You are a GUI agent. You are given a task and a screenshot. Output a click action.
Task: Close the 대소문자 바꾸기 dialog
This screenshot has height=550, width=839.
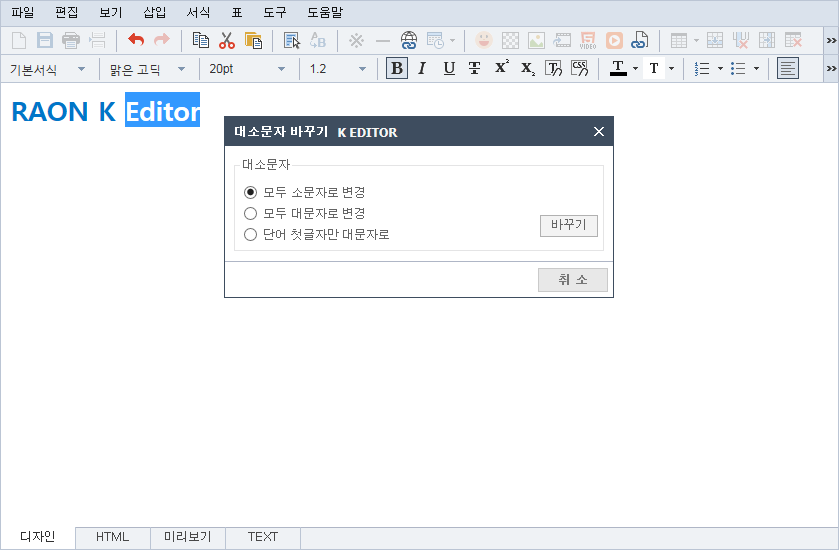pos(599,132)
